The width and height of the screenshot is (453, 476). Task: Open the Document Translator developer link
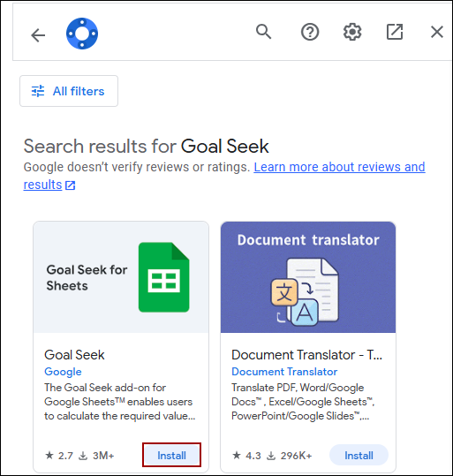[x=284, y=372]
